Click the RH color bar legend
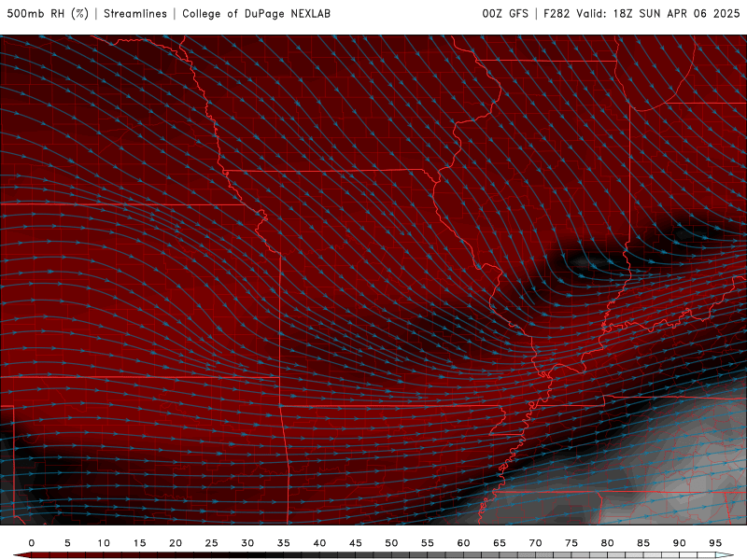This screenshot has width=747, height=560. pos(373,555)
